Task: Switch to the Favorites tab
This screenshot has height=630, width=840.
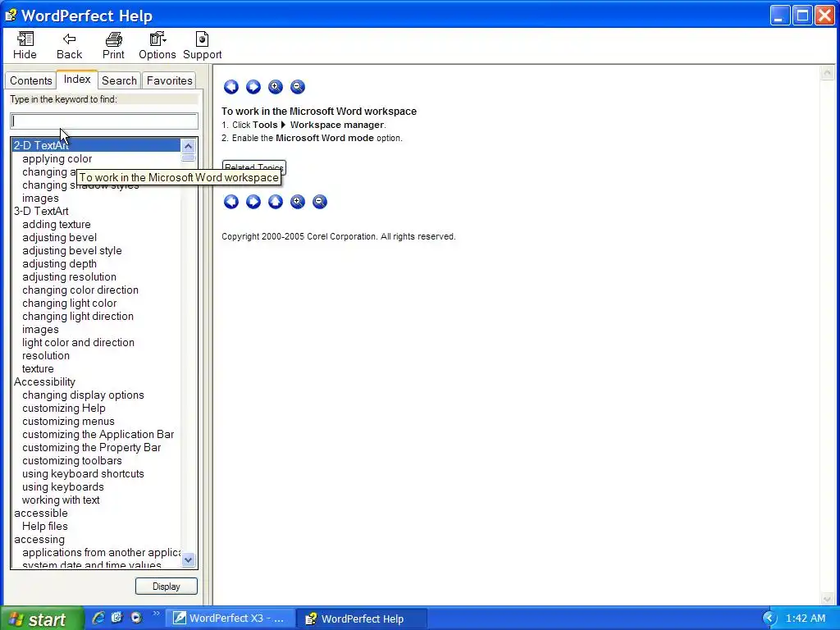Action: (x=169, y=80)
